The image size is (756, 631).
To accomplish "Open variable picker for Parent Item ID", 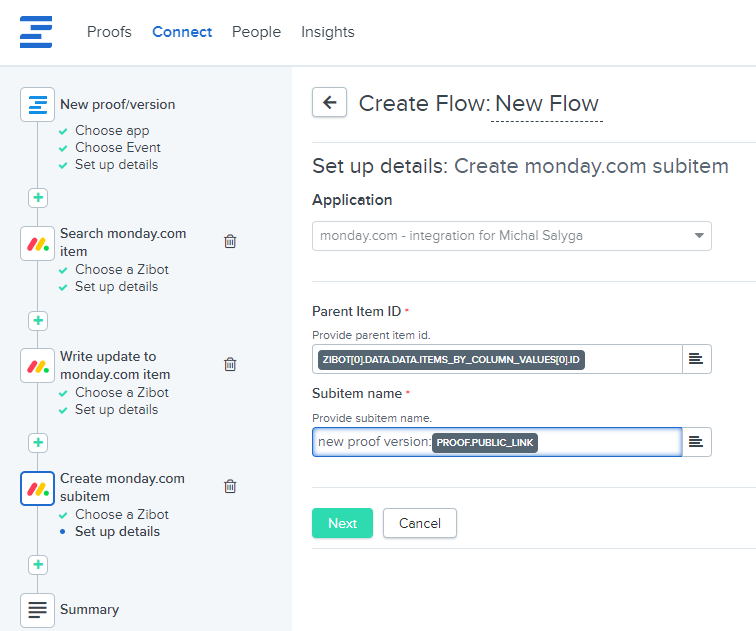I will pyautogui.click(x=696, y=359).
